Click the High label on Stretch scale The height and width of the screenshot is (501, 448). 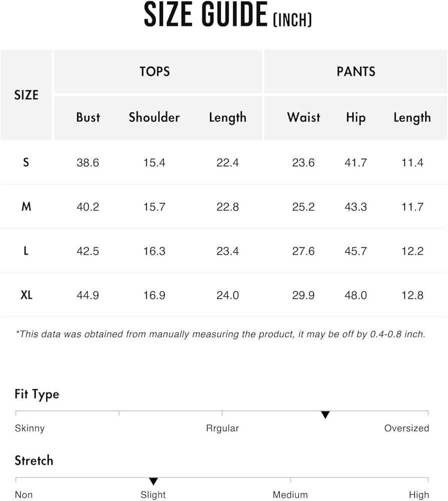[418, 495]
